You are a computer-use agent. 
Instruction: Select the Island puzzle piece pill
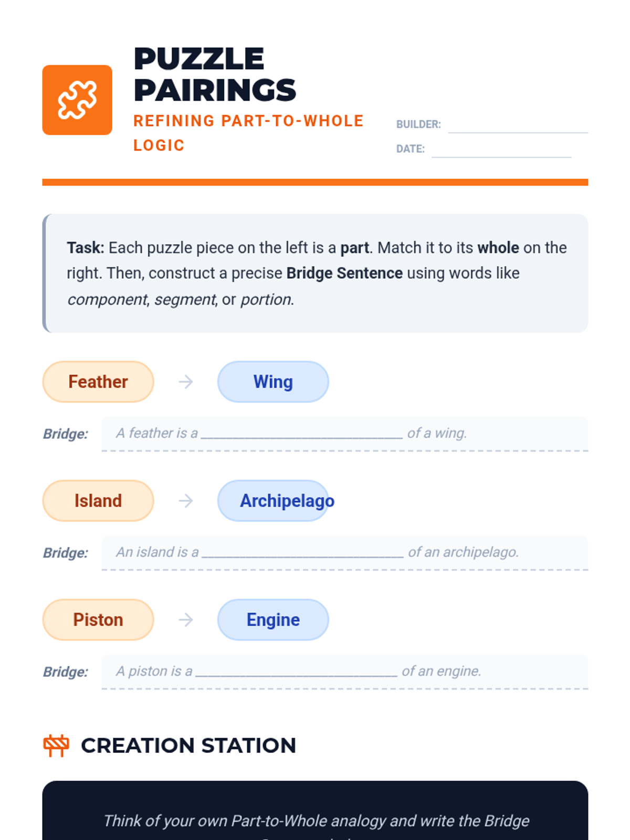98,501
